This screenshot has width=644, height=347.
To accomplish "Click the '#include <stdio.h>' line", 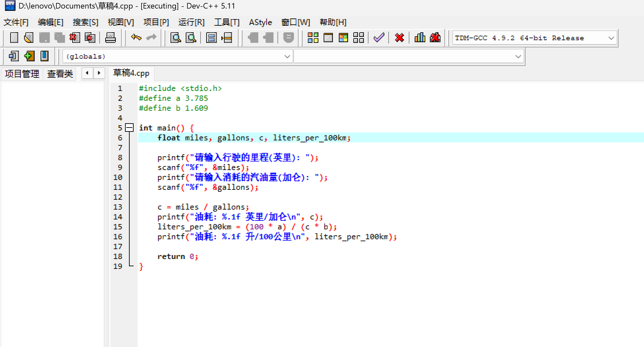I will coord(180,88).
